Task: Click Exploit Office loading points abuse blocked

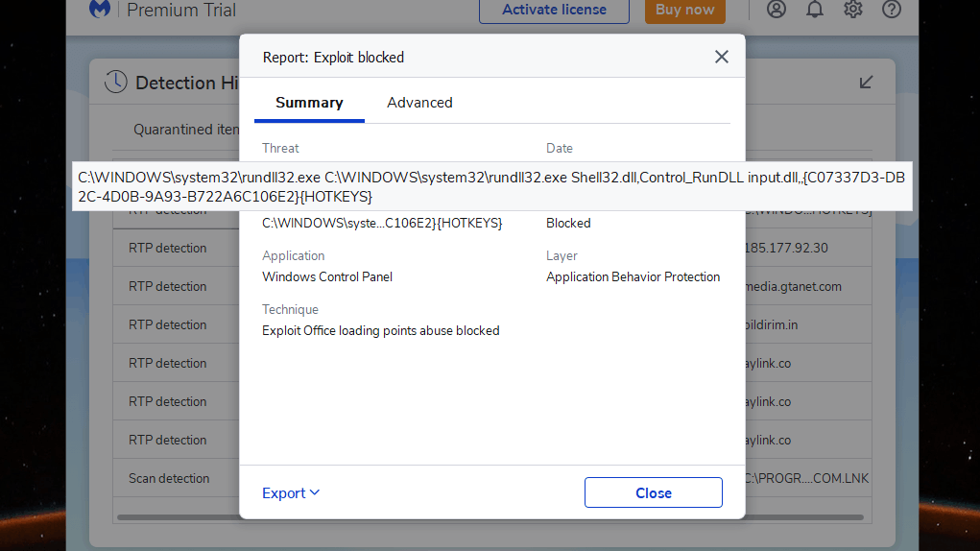Action: (381, 330)
